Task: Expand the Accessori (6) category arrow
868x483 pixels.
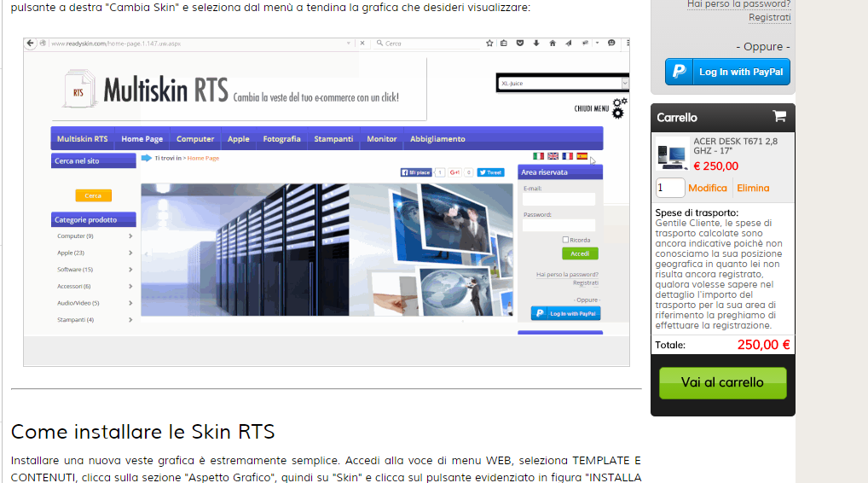Action: point(130,287)
